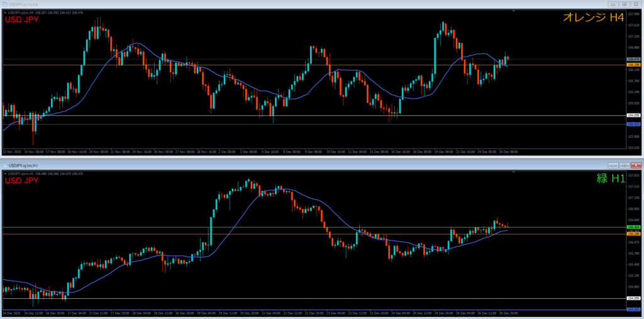This screenshot has width=644, height=319.
Task: Click the blue 154.203 price label in H4 chart
Action: [633, 125]
